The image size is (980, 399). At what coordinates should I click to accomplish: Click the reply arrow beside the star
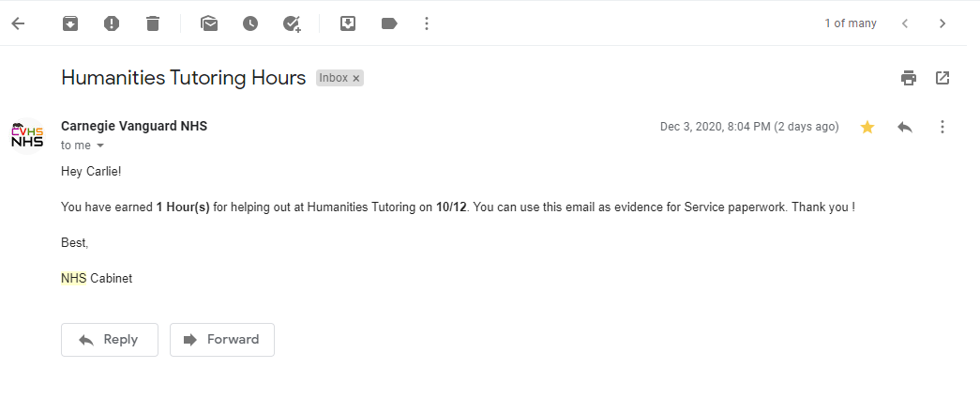point(905,127)
